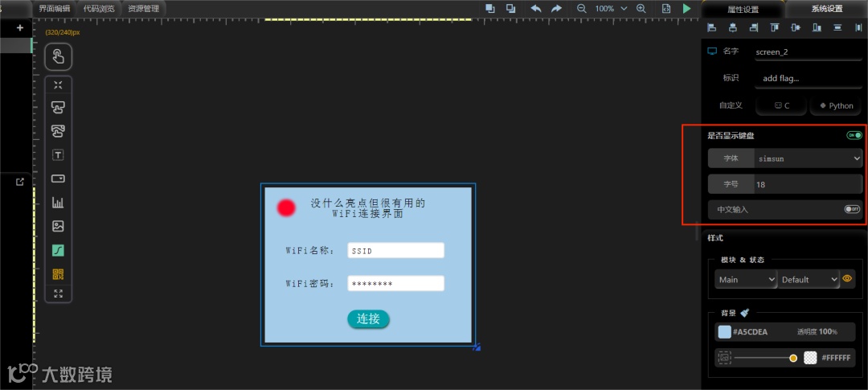Select the touch pointer tool
Screen dimensions: 868x390
tap(58, 56)
